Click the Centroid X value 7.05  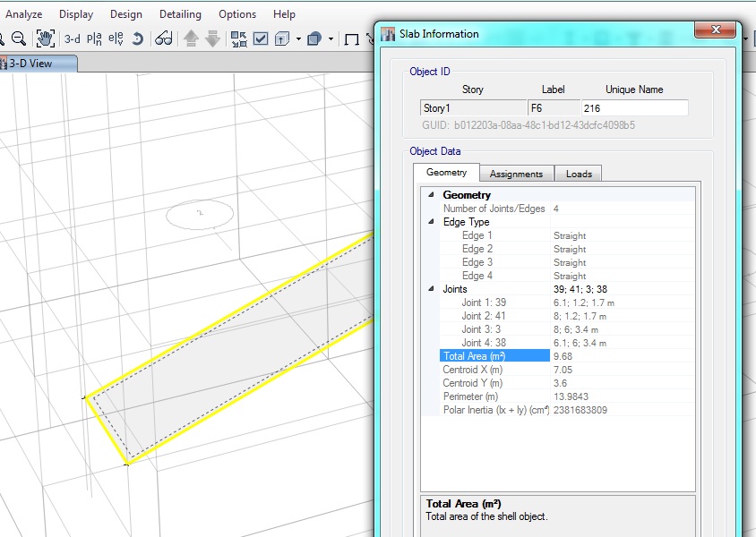point(563,370)
